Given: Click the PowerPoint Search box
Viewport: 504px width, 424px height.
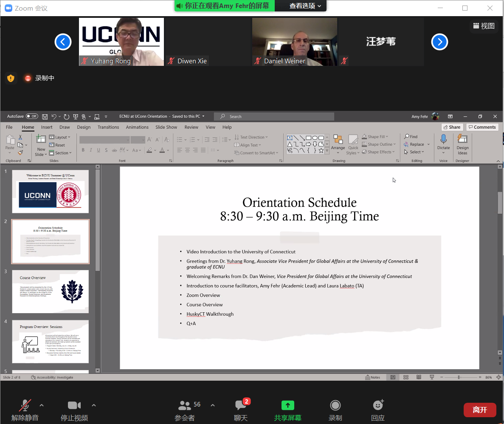Looking at the screenshot, I should point(274,116).
